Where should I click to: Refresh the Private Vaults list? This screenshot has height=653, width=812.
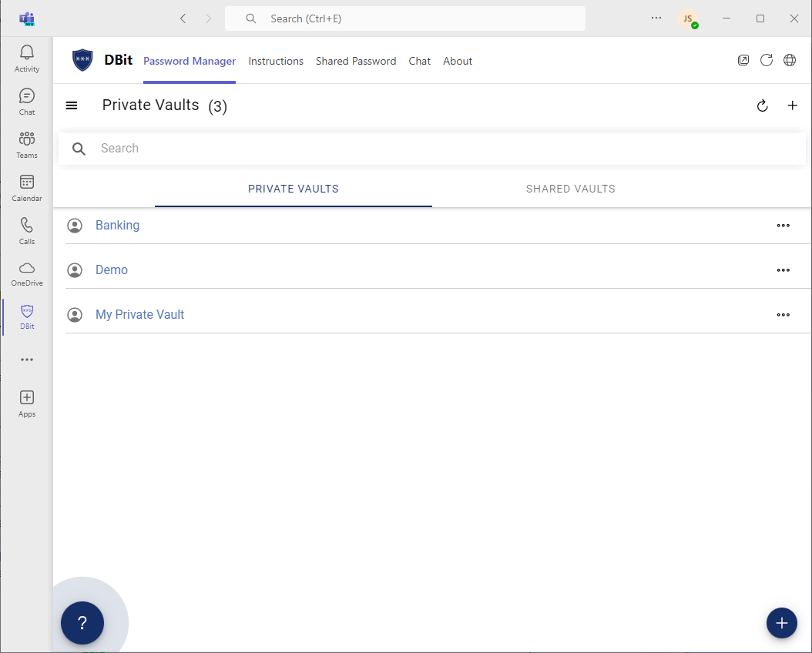(x=762, y=105)
